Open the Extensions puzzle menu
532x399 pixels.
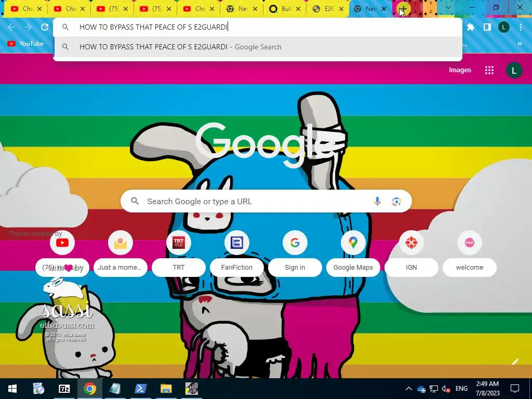tap(471, 27)
